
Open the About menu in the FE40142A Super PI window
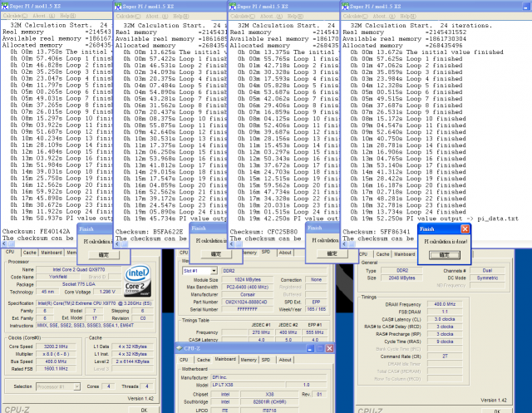pyautogui.click(x=44, y=16)
